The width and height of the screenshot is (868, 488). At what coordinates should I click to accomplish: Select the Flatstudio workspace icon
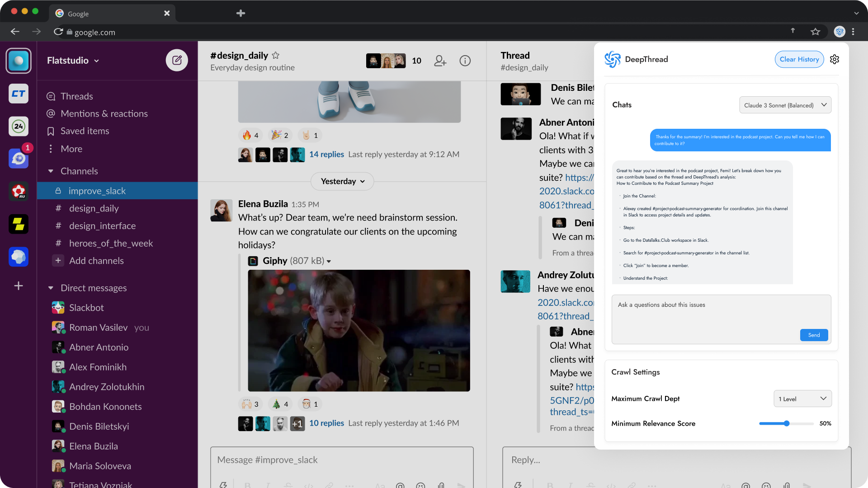coord(19,61)
